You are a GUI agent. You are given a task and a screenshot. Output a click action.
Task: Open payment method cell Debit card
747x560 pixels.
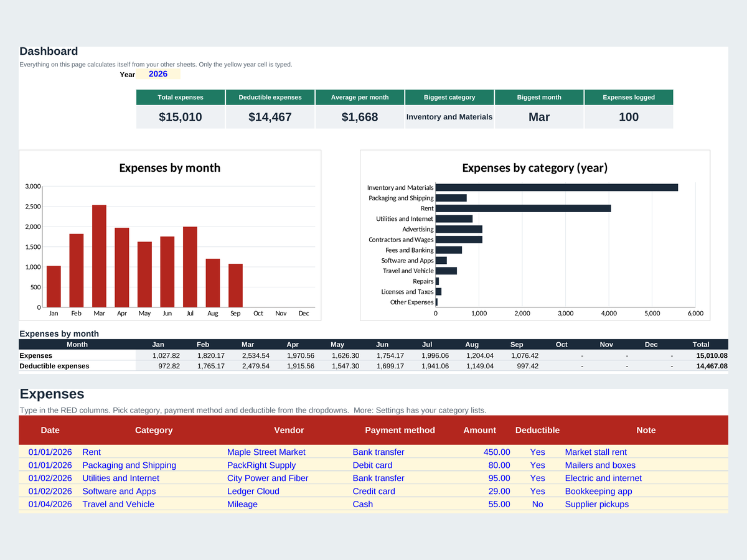(x=400, y=465)
